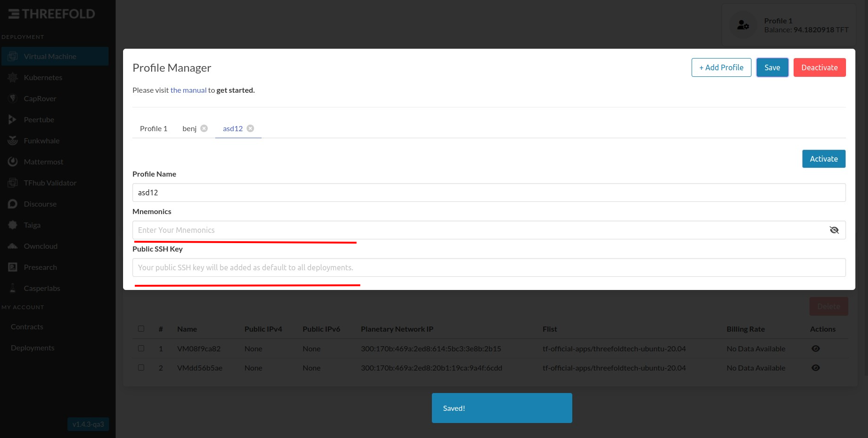Open Mattermost deployment page
This screenshot has height=438, width=868.
pyautogui.click(x=13, y=162)
